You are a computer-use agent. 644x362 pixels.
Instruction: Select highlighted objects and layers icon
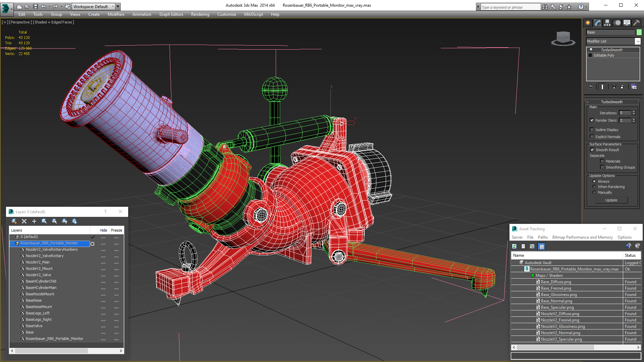44,221
